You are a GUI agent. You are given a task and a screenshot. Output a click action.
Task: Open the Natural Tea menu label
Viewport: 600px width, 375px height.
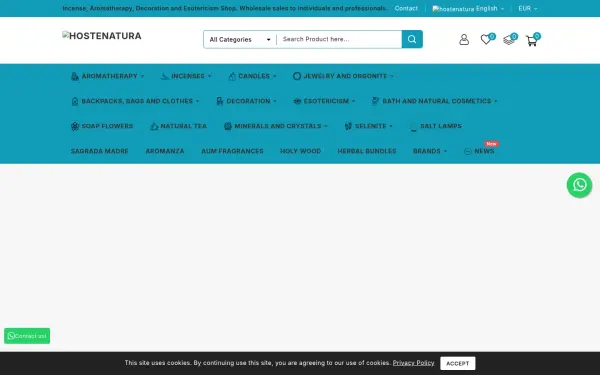coord(184,126)
